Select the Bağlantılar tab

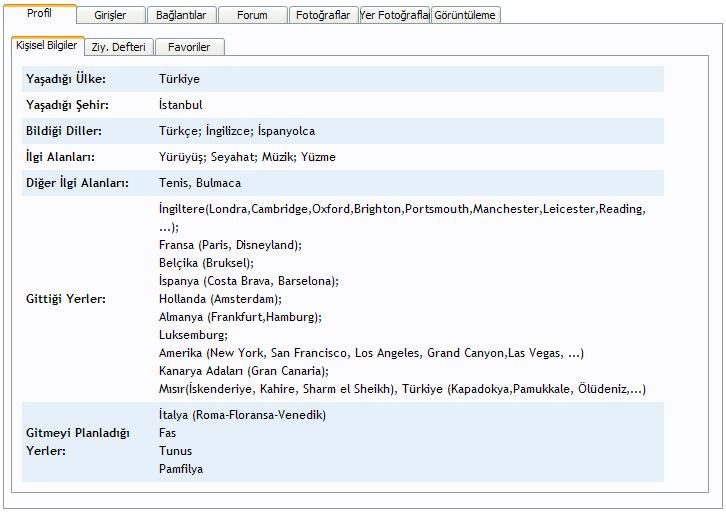[x=181, y=15]
